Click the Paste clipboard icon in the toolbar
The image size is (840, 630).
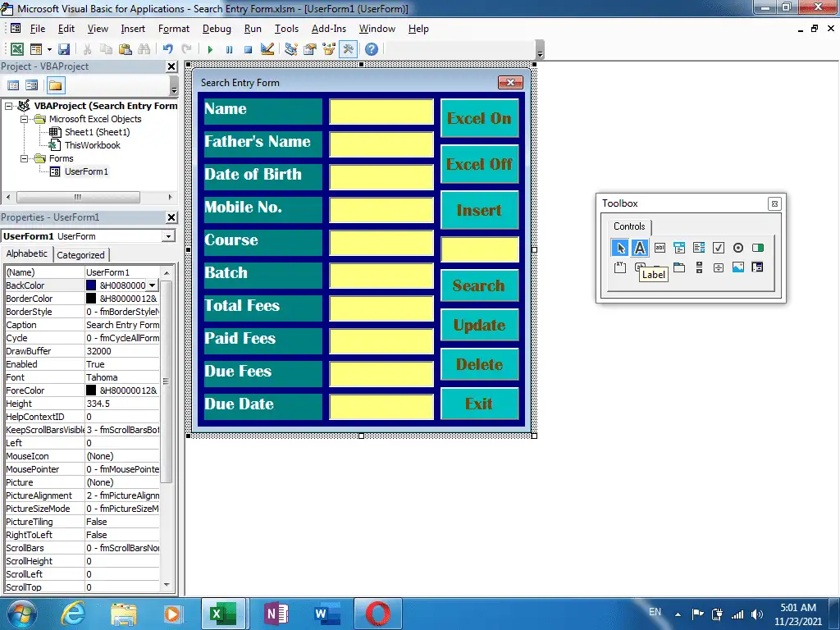(x=126, y=49)
